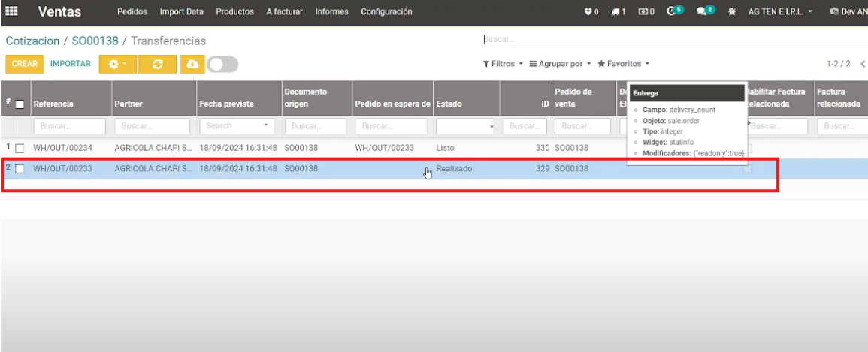Open the apps grid menu
The height and width of the screenshot is (352, 868).
coord(11,11)
